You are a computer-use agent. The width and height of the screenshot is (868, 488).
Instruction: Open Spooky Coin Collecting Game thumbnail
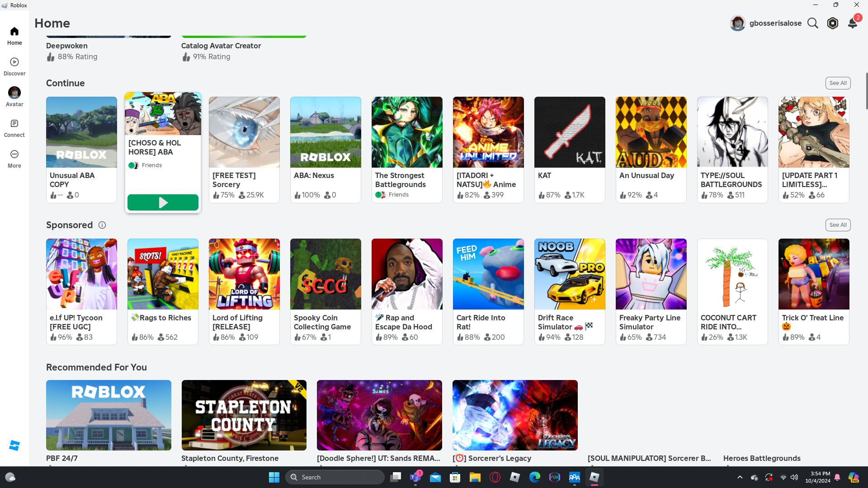coord(325,274)
